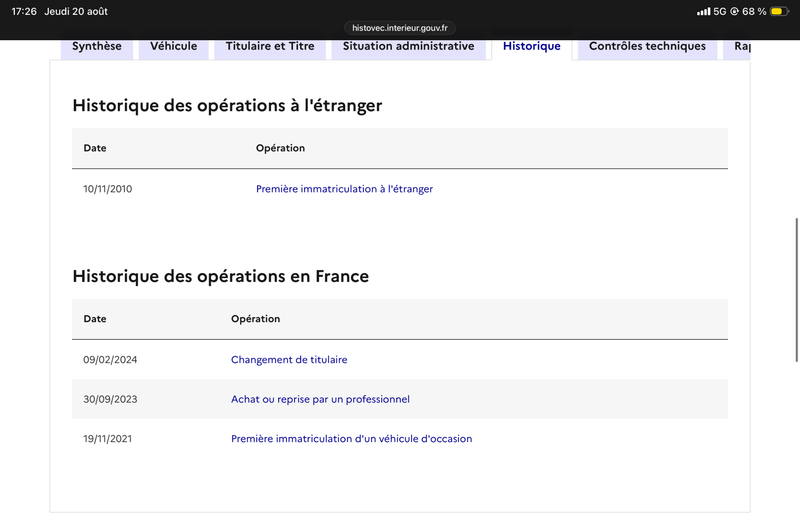The width and height of the screenshot is (800, 525).
Task: Click heading Historique des opérations à l'étranger
Action: pyautogui.click(x=227, y=106)
